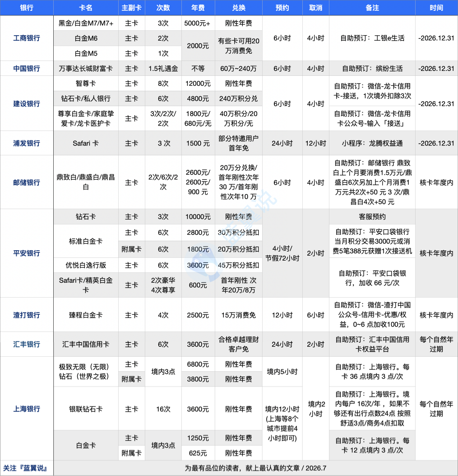This screenshot has height=476, width=458.
Task: Click the 2次豪华4次尊享 count cell
Action: tap(163, 285)
